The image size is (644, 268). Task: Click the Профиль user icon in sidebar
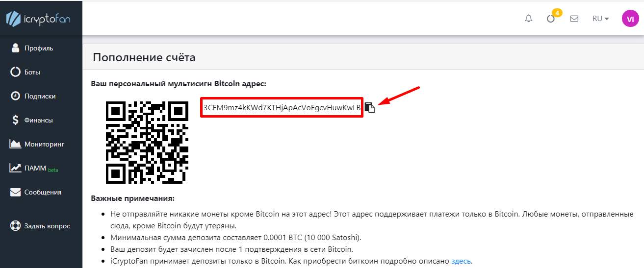point(15,48)
